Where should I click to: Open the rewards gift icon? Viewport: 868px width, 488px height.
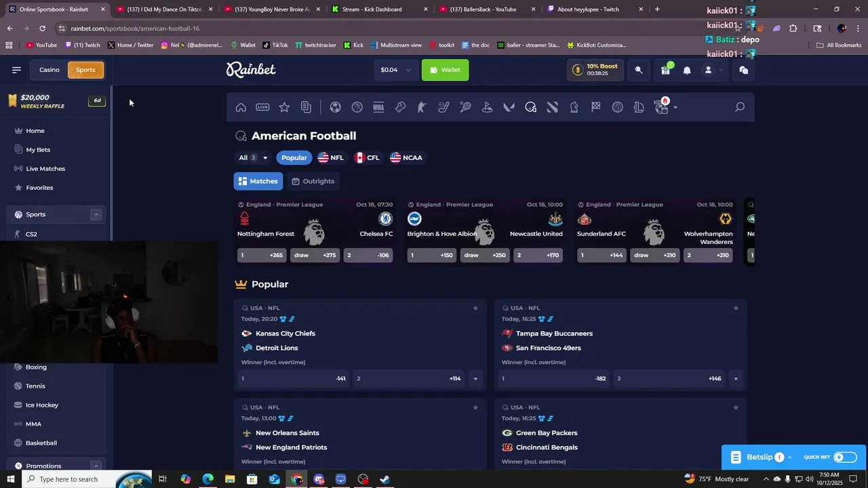666,70
